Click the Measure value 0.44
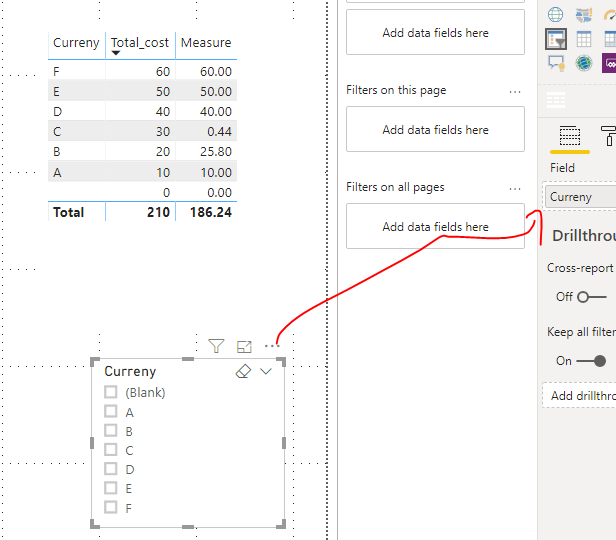This screenshot has height=540, width=616. [219, 132]
